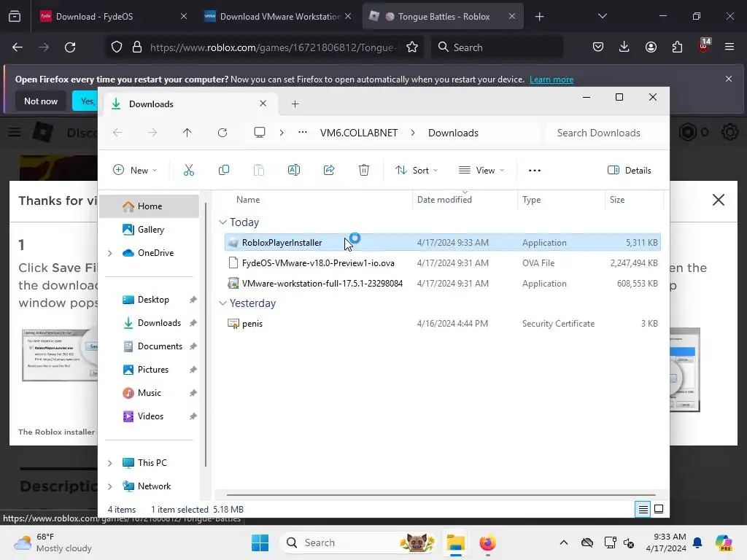Select the FydeOS-VMware-v18.0-Preview1-io.ova file
Screen dimensions: 747x560
pos(442,262)
